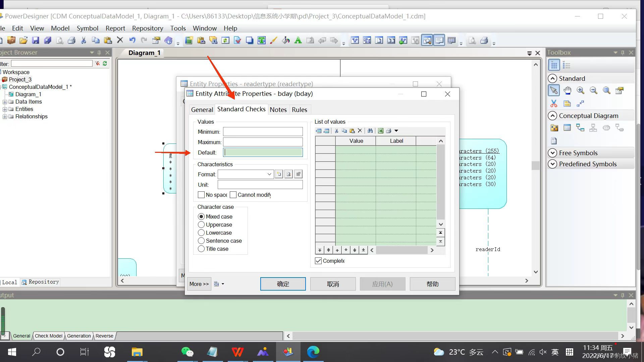
Task: Select the Grabber hand tool in Toolbox
Action: pos(567,90)
